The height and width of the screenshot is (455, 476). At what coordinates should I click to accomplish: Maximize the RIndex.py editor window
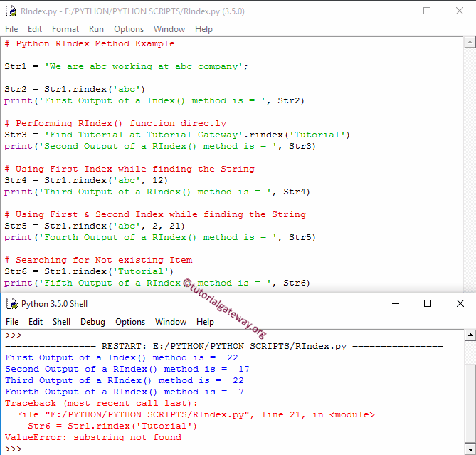pyautogui.click(x=427, y=11)
